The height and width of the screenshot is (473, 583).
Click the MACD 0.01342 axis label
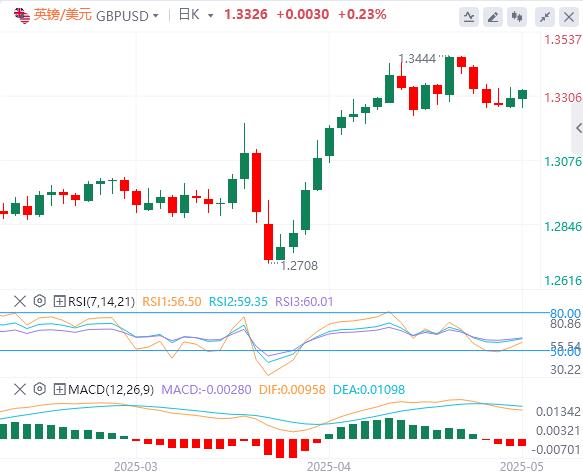pos(558,412)
